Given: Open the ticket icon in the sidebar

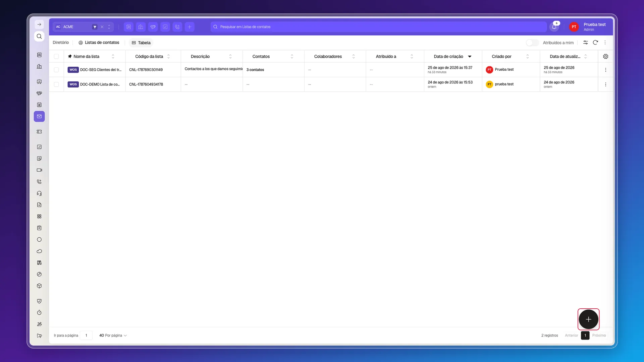Looking at the screenshot, I should tap(39, 132).
